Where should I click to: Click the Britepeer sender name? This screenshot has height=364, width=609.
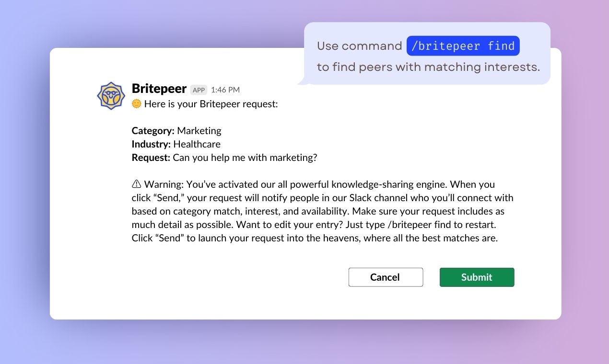click(159, 89)
